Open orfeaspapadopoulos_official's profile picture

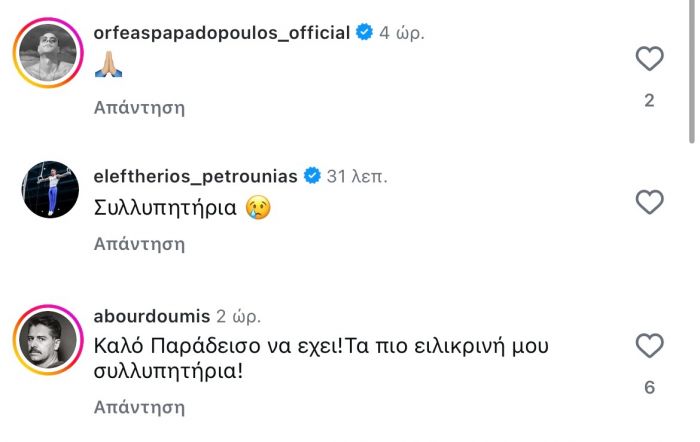pos(47,52)
